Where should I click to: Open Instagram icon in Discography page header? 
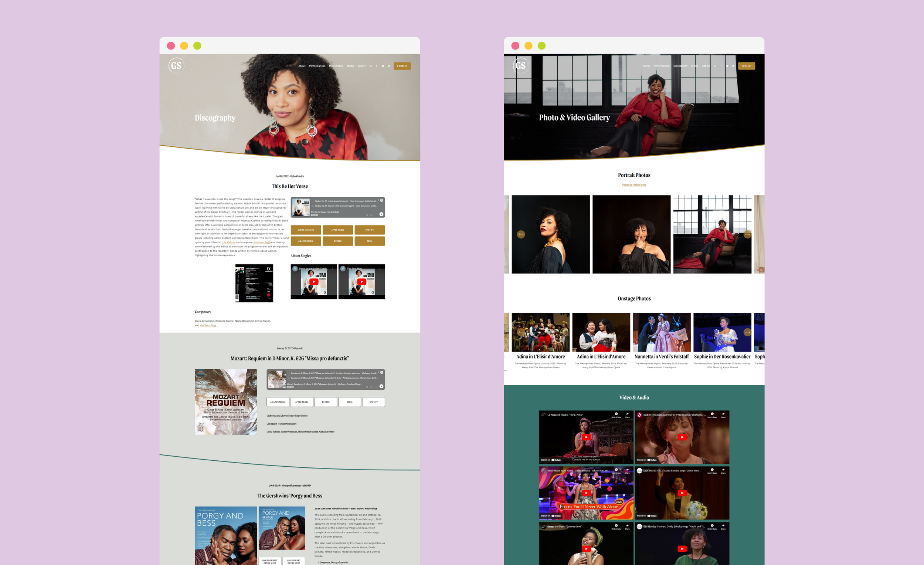[370, 66]
